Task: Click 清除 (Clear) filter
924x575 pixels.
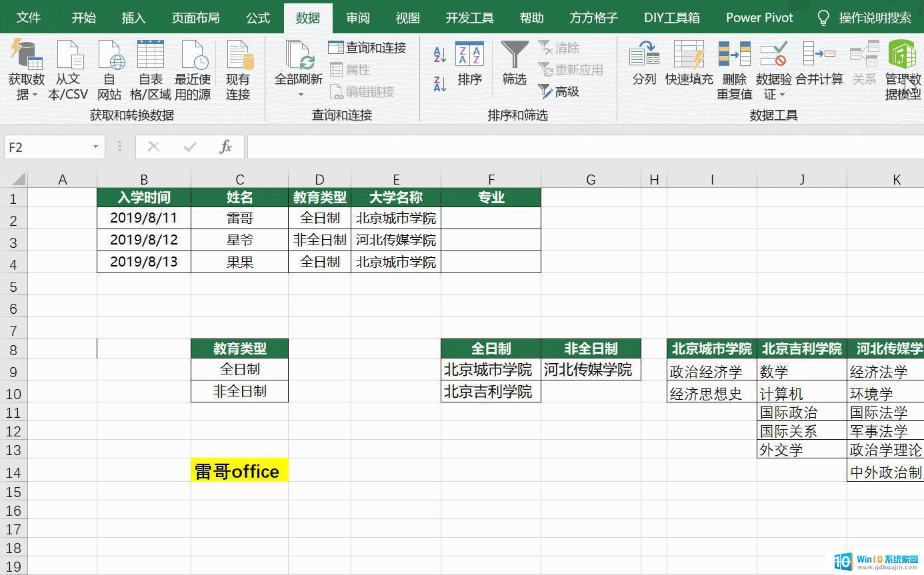Action: (559, 48)
